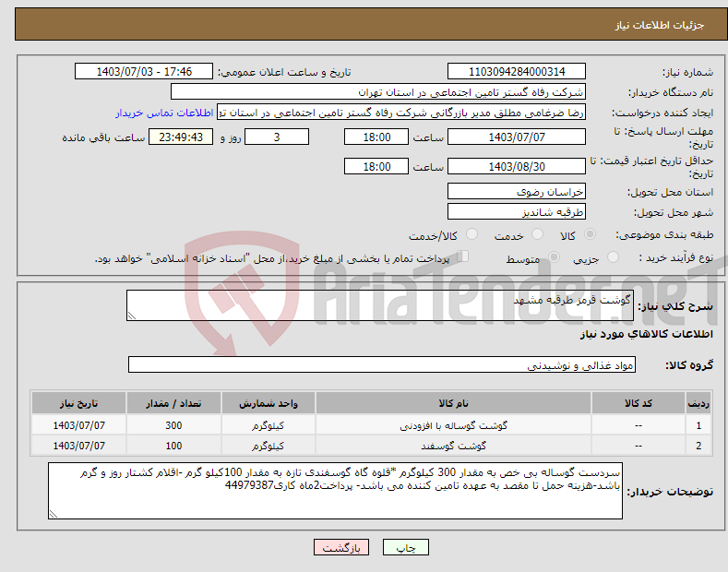Viewport: 728px width, 572px height.
Task: Open the اطلاعات تماس خریدار link
Action: click(164, 113)
